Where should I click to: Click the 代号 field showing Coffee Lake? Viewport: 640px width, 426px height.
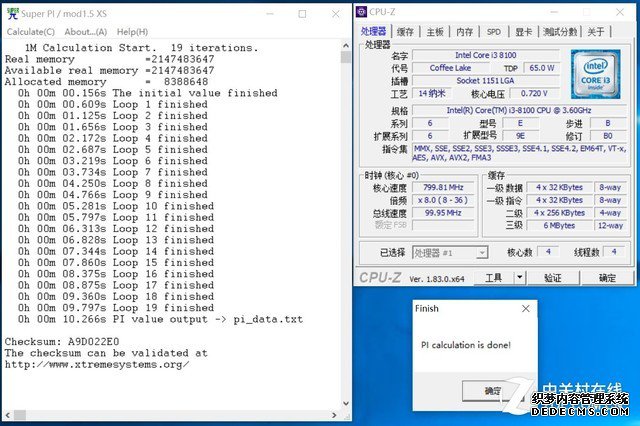click(450, 68)
